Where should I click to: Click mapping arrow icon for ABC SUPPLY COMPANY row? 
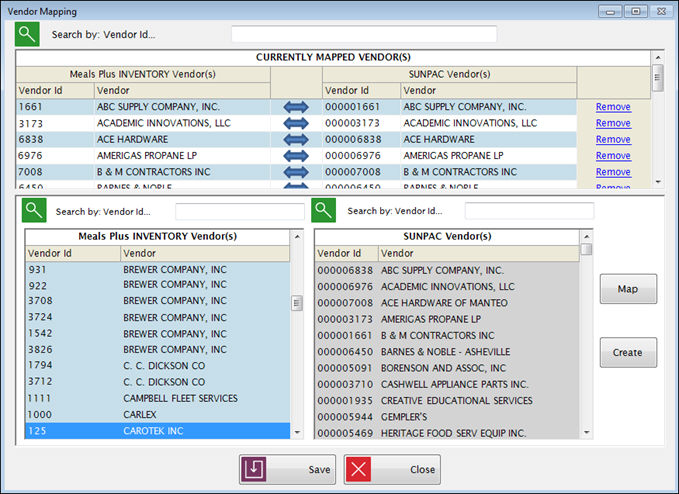pos(296,107)
